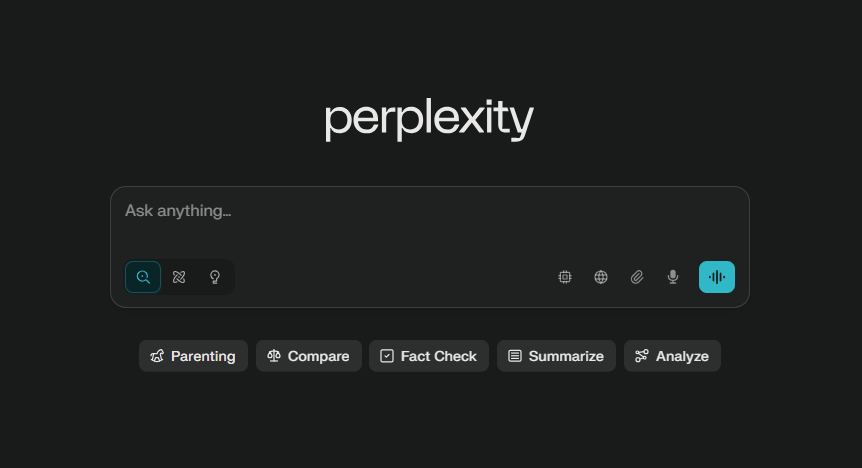This screenshot has height=468, width=862.
Task: Pick the Summarize suggestion chip
Action: tap(556, 356)
